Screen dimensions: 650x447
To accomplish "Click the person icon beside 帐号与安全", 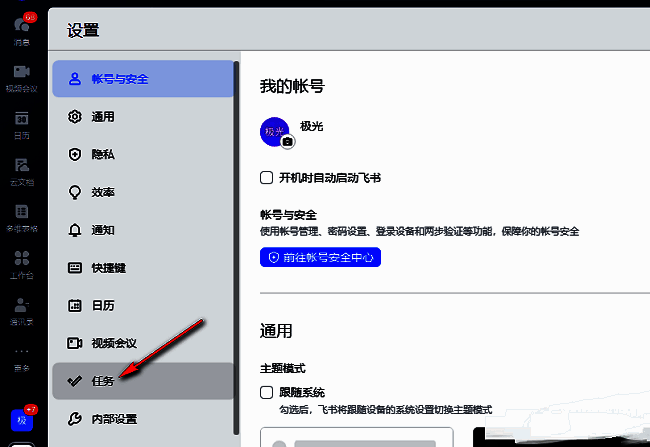I will (x=75, y=78).
